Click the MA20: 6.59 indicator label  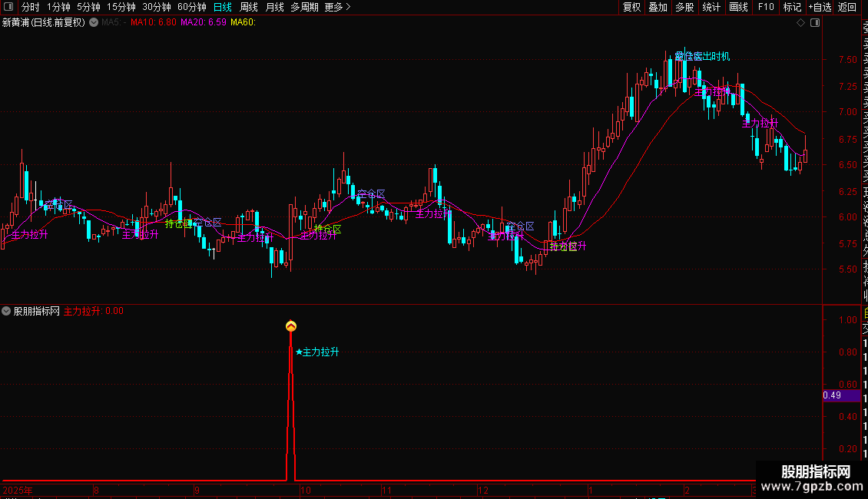[x=204, y=23]
